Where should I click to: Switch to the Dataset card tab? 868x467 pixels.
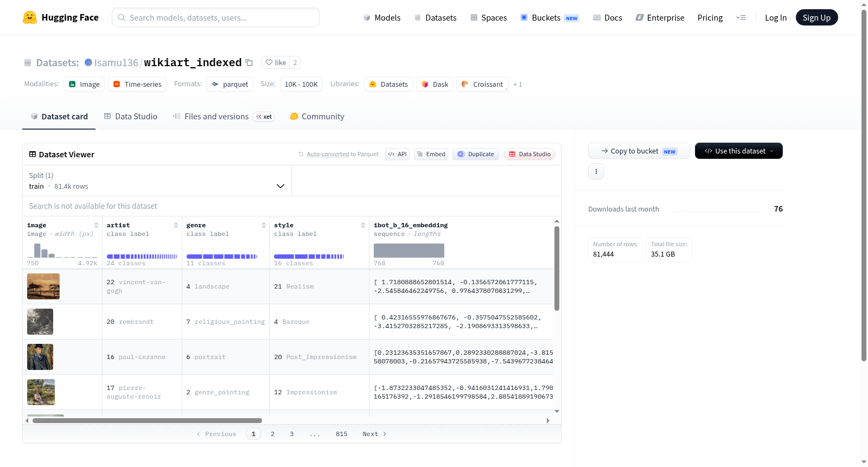(59, 117)
